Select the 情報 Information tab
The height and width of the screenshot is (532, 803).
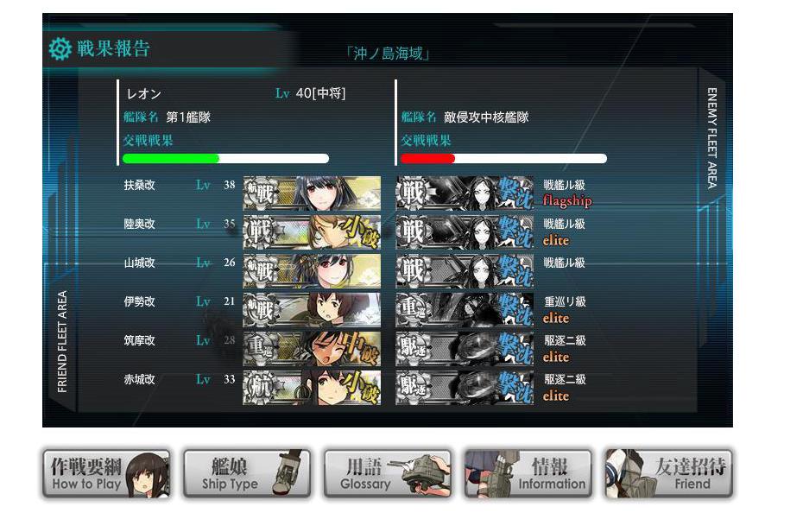coord(528,473)
